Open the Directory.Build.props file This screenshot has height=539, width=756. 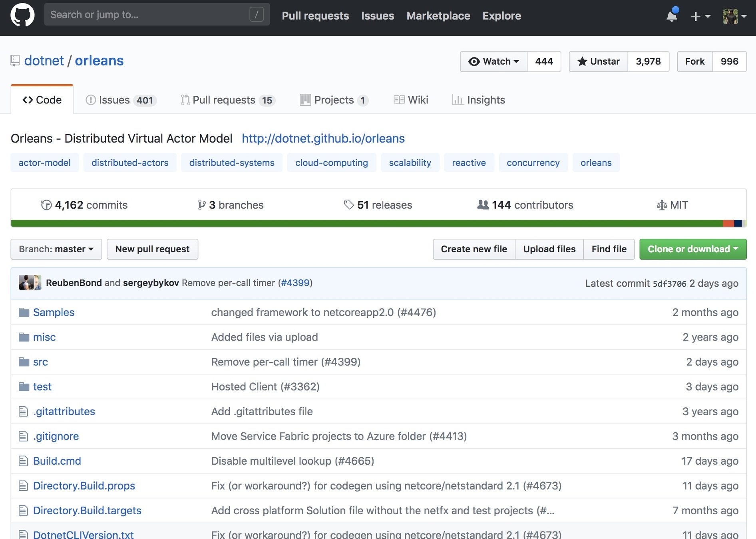click(84, 485)
